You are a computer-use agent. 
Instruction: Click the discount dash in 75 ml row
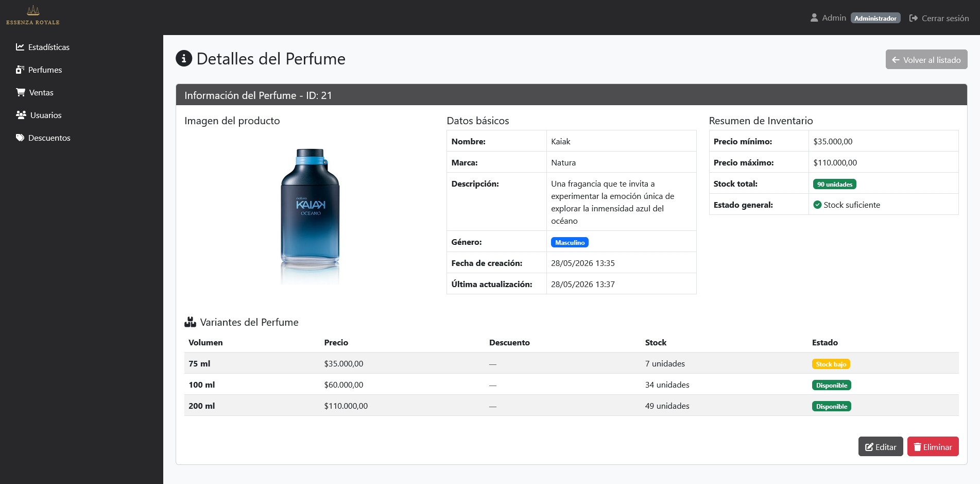tap(493, 364)
